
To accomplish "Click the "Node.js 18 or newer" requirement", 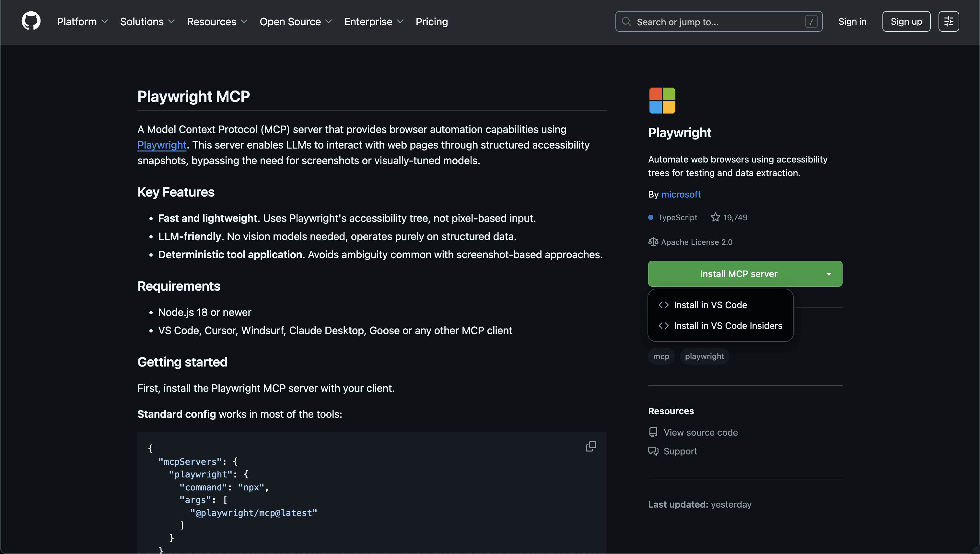I will [x=205, y=313].
